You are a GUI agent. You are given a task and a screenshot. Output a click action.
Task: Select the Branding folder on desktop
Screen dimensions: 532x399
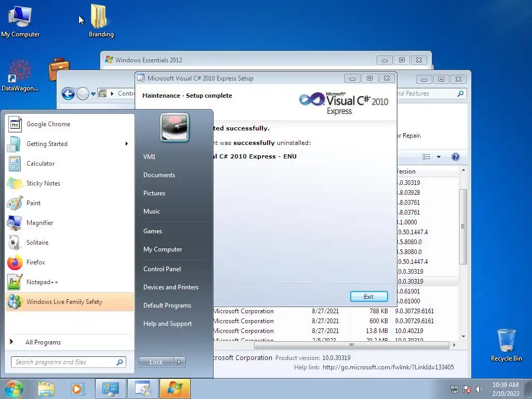101,20
